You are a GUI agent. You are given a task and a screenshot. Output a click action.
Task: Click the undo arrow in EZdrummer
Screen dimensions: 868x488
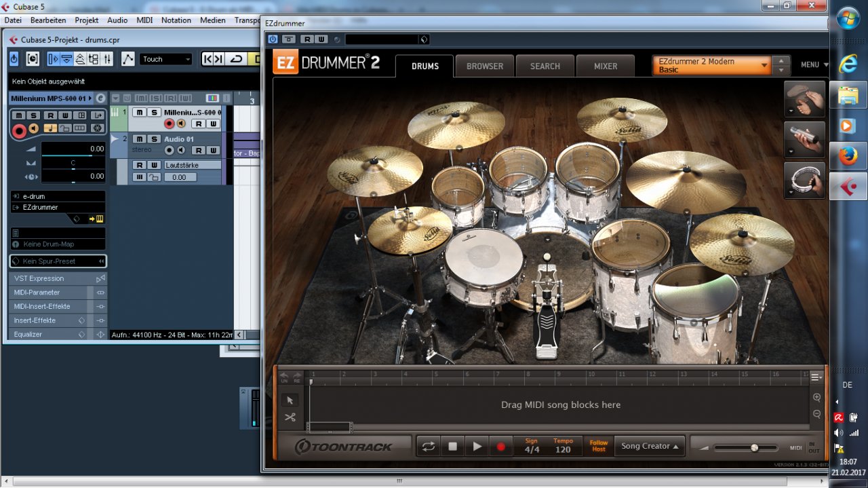(285, 376)
